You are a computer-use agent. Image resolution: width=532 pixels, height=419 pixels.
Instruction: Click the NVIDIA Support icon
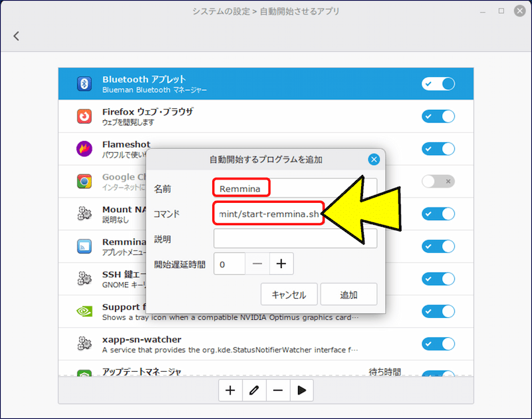84,311
